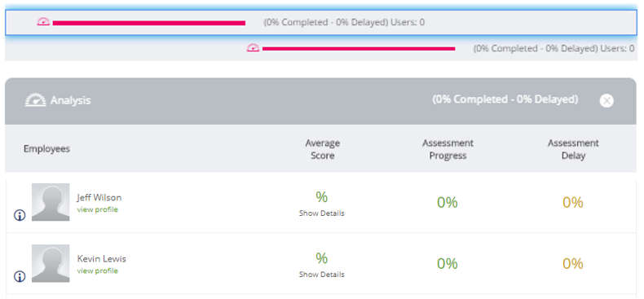Open the info icon beside Kevin Lewis
Image resolution: width=644 pixels, height=299 pixels.
[x=20, y=276]
